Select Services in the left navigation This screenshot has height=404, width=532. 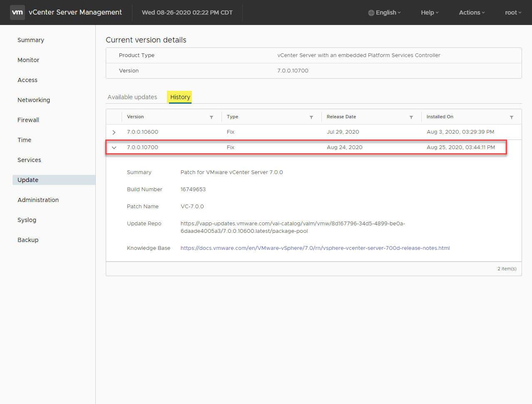tap(29, 160)
